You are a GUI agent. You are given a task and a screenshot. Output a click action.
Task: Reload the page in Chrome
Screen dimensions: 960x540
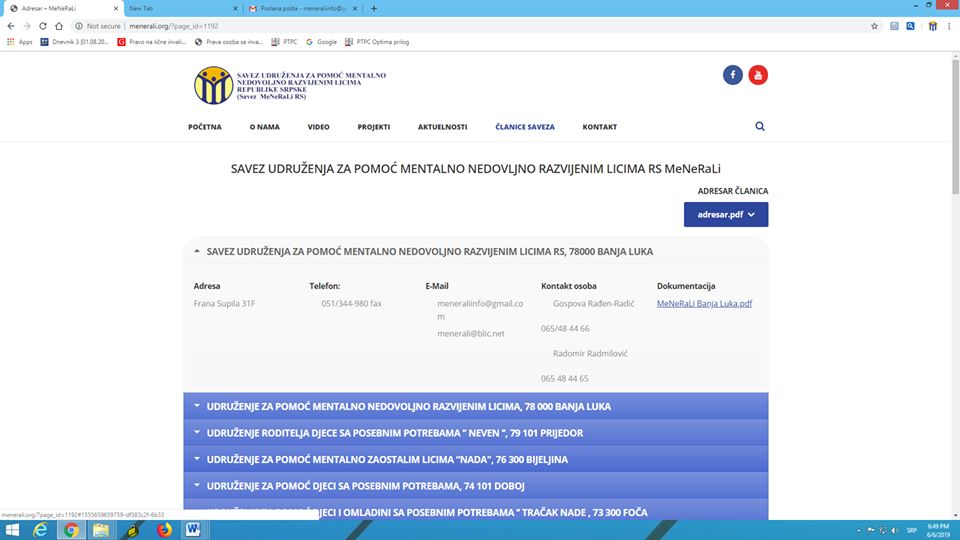(44, 26)
